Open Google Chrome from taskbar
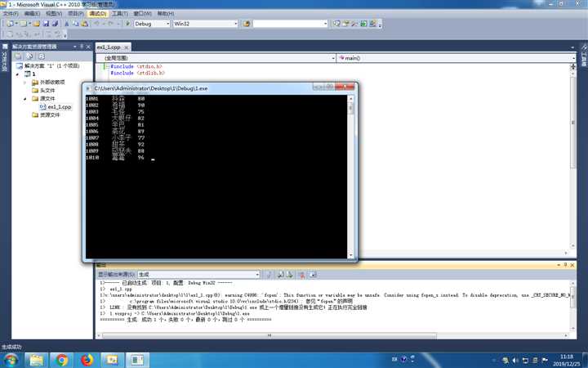The height and width of the screenshot is (368, 588). click(x=62, y=360)
